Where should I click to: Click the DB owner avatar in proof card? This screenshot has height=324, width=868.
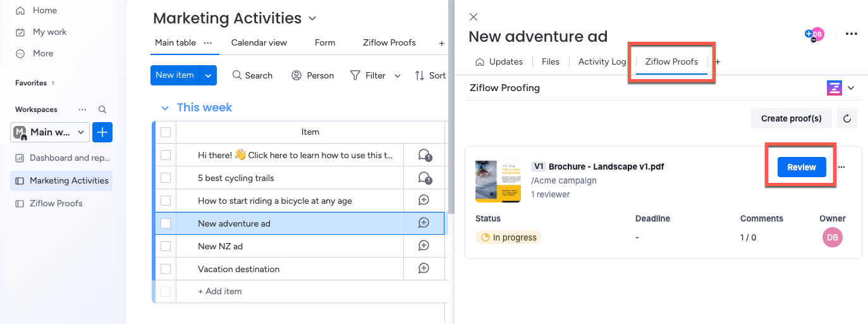(x=833, y=237)
